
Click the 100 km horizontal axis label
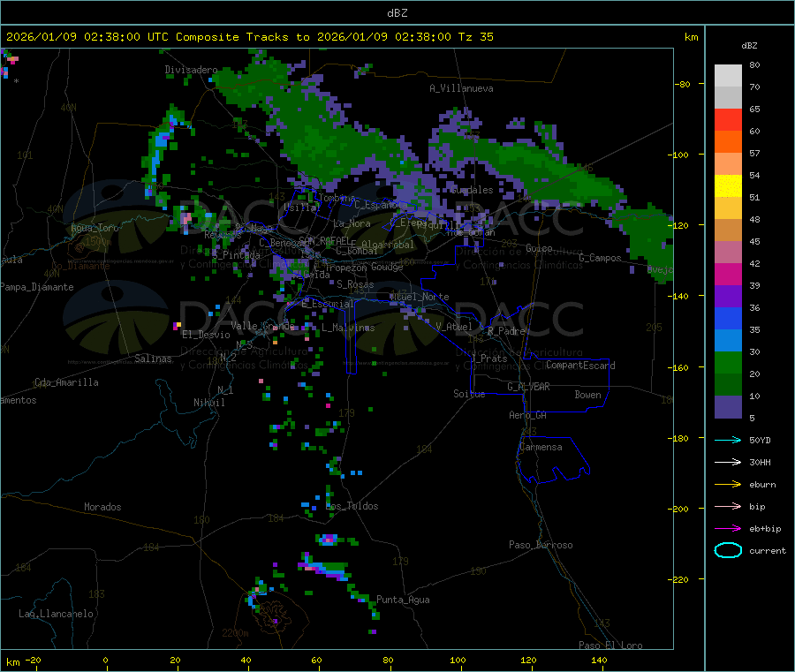pyautogui.click(x=458, y=660)
